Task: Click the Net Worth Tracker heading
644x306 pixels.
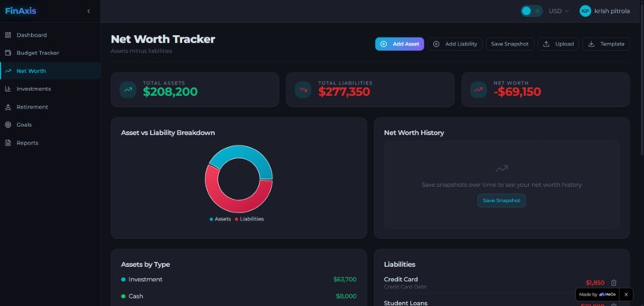Action: pos(163,39)
